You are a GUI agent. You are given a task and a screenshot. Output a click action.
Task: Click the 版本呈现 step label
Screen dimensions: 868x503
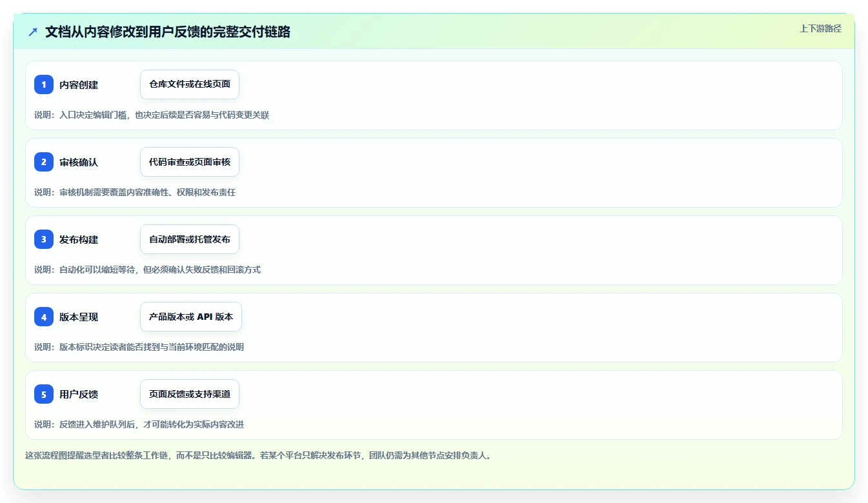79,317
